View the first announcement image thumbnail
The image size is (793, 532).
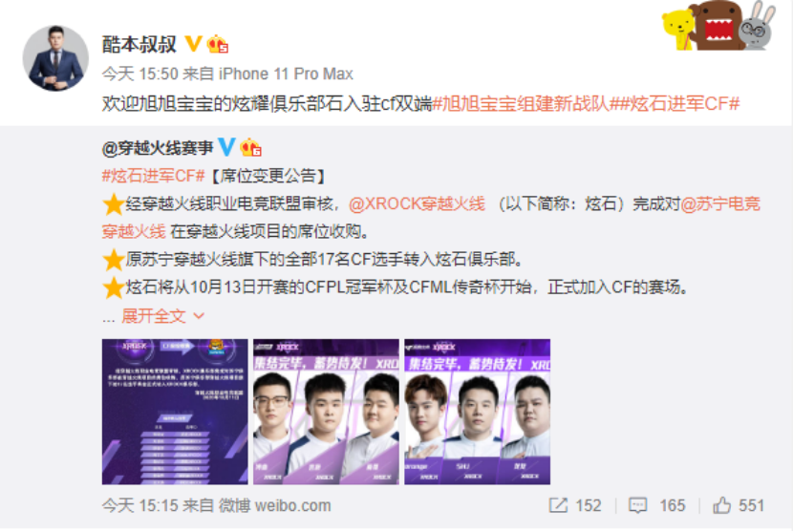point(175,412)
